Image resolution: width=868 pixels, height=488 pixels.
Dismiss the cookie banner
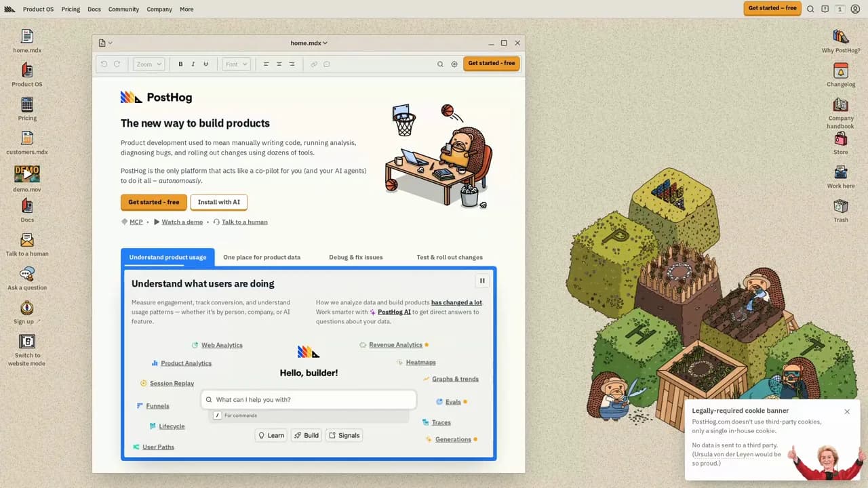point(847,411)
